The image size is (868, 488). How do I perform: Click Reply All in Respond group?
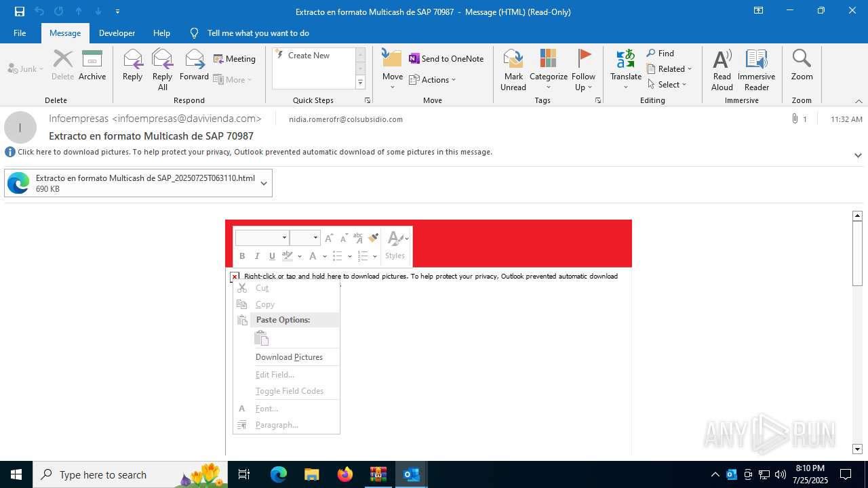(x=163, y=70)
